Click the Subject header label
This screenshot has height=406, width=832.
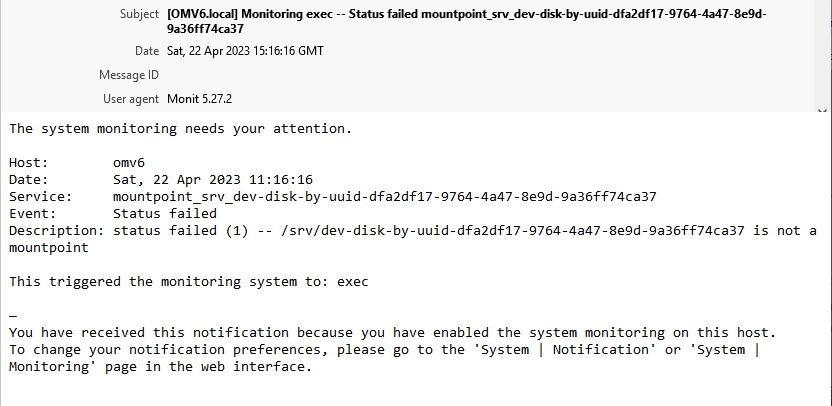(x=138, y=15)
